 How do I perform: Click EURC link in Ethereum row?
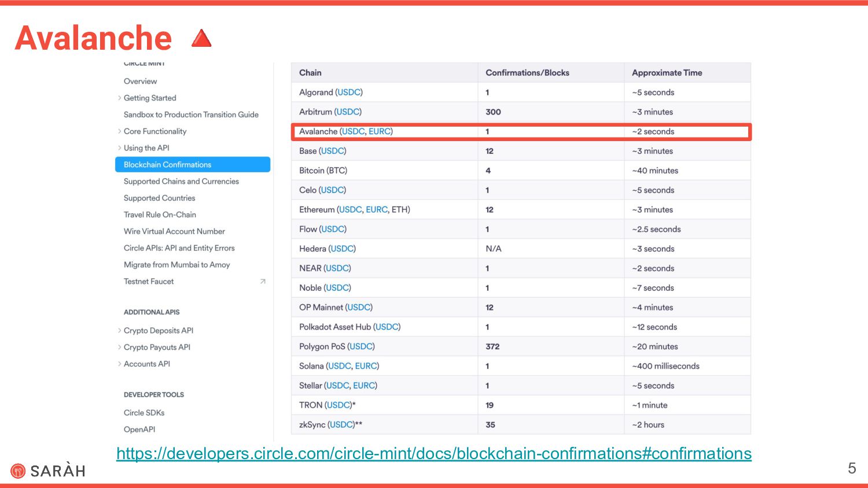tap(377, 210)
